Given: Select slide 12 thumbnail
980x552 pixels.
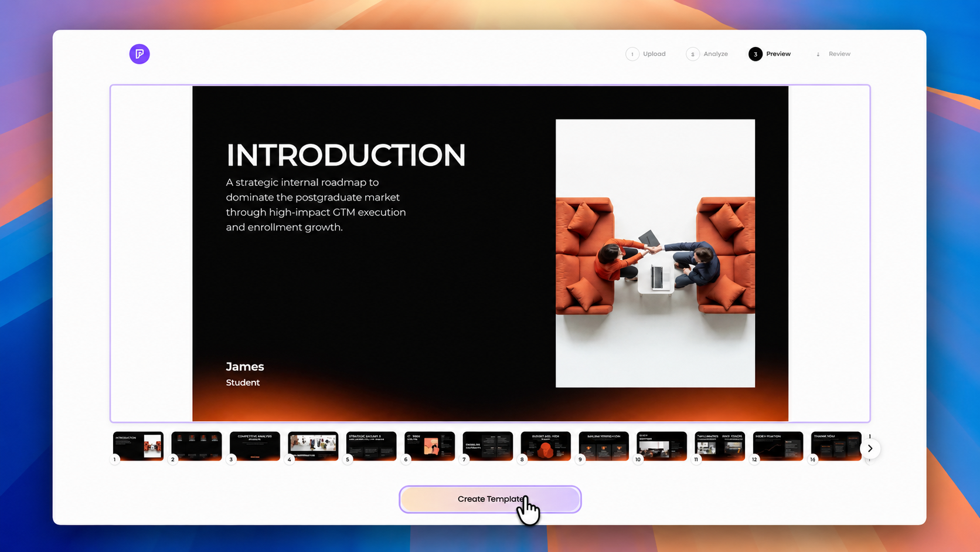Looking at the screenshot, I should pyautogui.click(x=778, y=446).
